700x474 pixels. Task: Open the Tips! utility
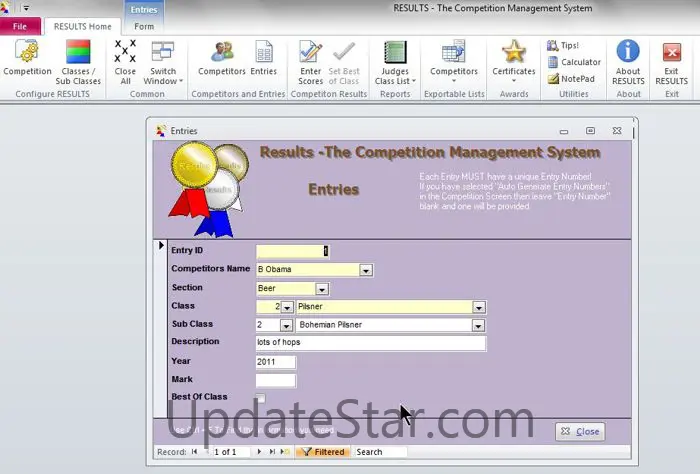click(563, 45)
